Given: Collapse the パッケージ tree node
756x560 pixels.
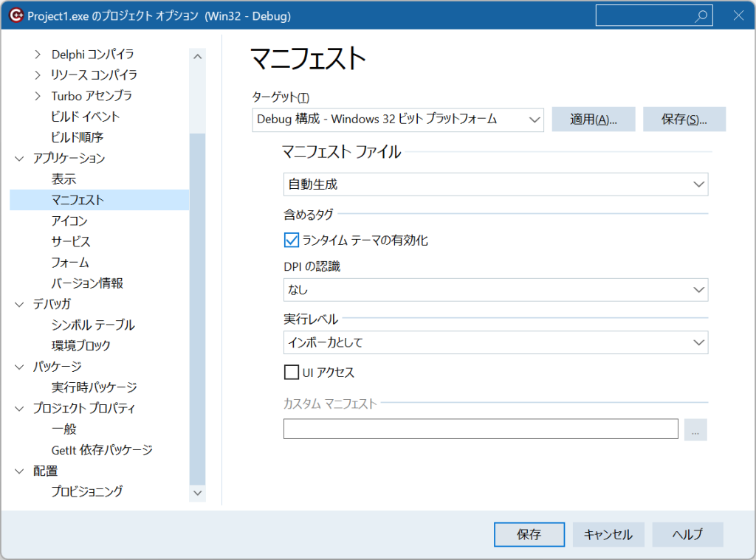Looking at the screenshot, I should (19, 367).
